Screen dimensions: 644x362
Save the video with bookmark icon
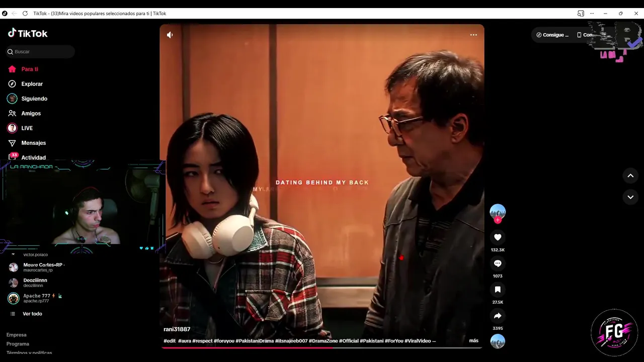coord(498,290)
